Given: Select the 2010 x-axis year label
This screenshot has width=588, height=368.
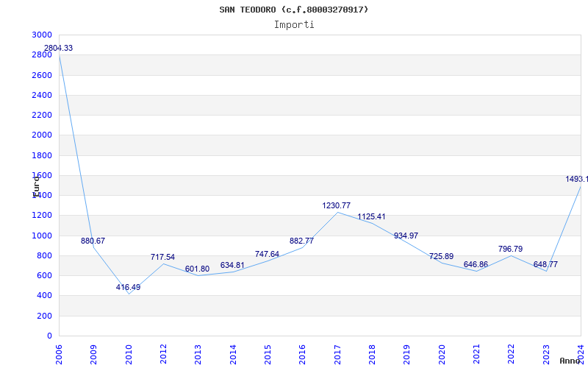Looking at the screenshot, I should (129, 353).
